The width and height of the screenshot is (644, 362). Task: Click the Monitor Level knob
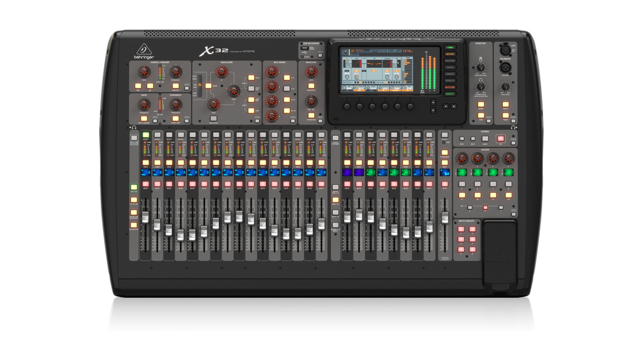point(481,67)
